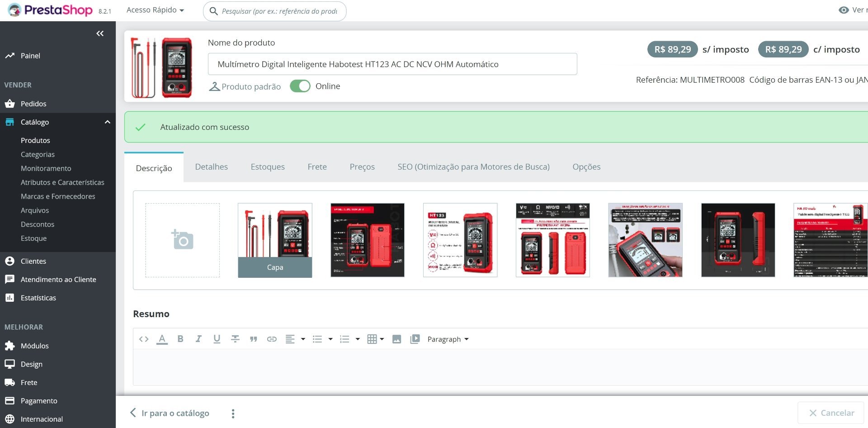The image size is (868, 428).
Task: Open the Paragraph format dropdown
Action: pos(448,339)
